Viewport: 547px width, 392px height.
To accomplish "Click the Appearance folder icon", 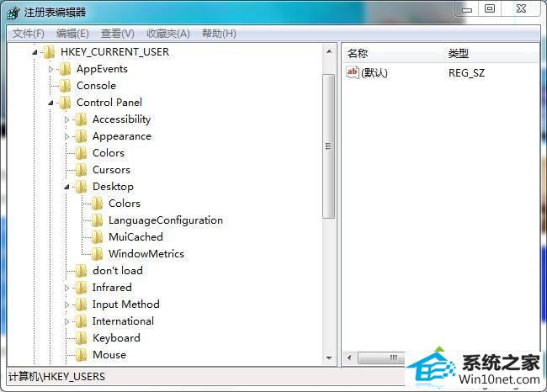I will [x=82, y=136].
